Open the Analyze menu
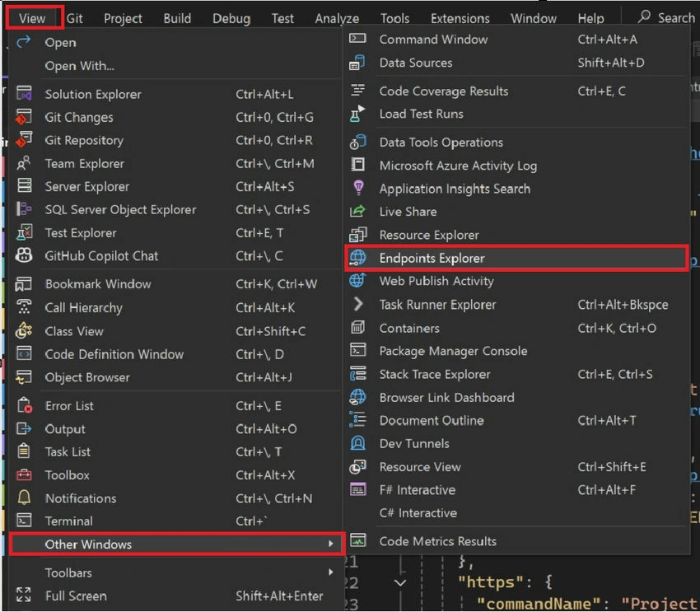The width and height of the screenshot is (700, 612). coord(337,18)
